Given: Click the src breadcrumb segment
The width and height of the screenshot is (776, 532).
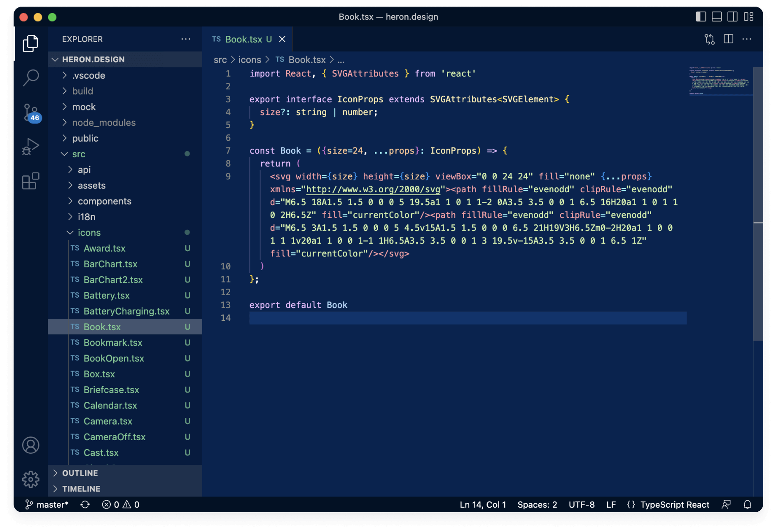Looking at the screenshot, I should pos(220,60).
